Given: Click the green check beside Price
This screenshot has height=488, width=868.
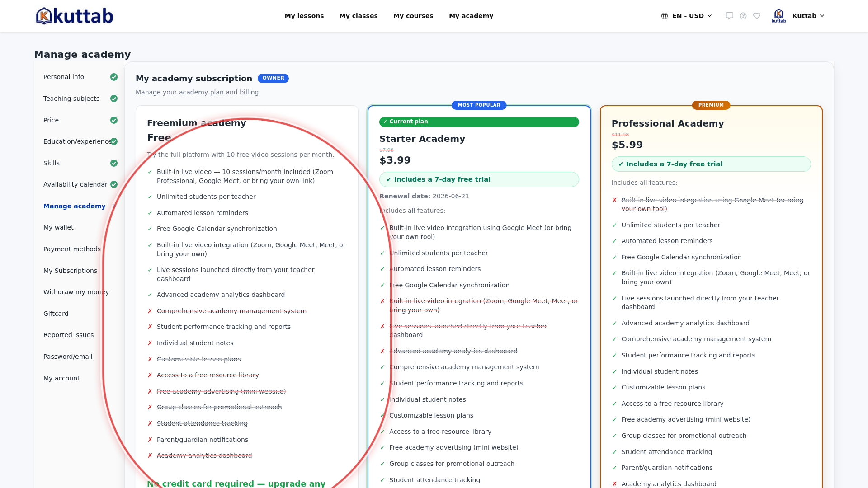Looking at the screenshot, I should point(114,120).
